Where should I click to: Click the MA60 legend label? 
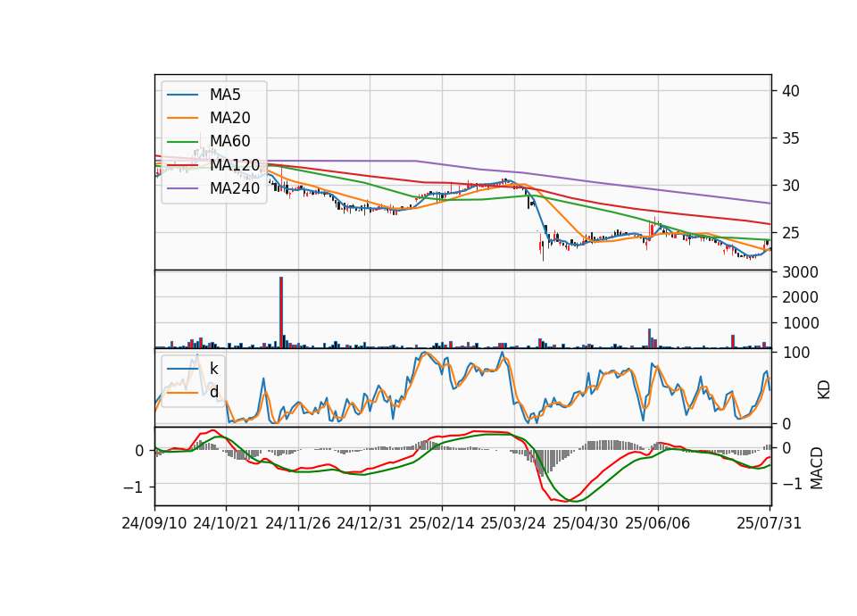[229, 142]
